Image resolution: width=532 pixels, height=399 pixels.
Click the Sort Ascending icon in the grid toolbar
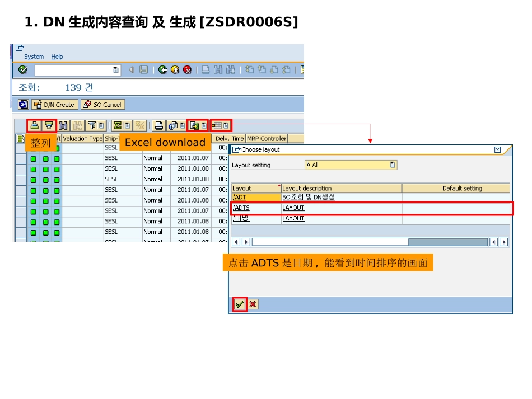[x=34, y=126]
